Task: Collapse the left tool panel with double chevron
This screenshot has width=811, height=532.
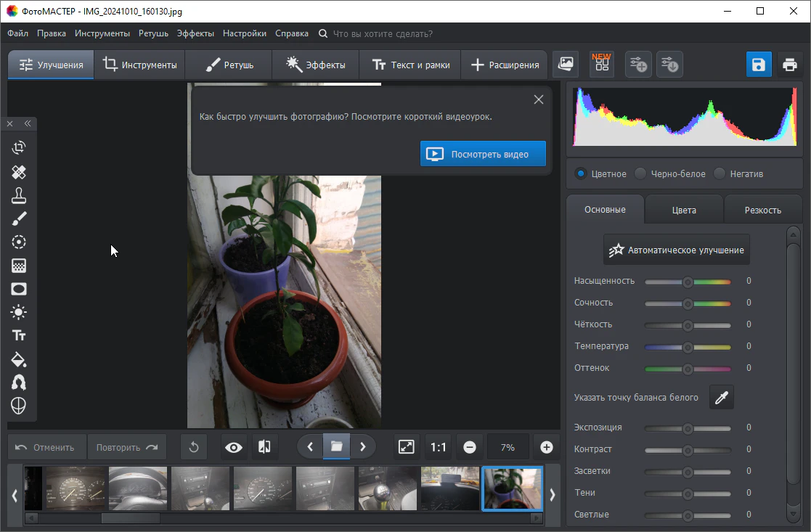Action: pos(28,124)
